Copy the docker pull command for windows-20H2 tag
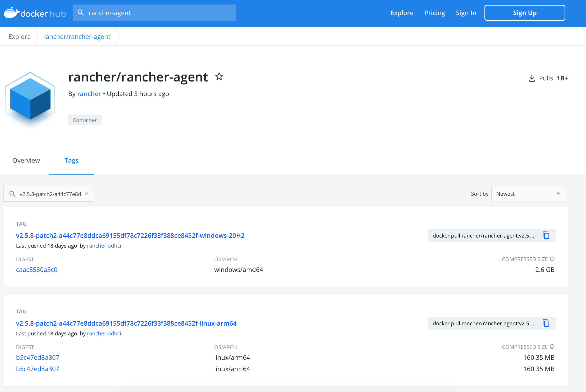The width and height of the screenshot is (586, 392). (x=546, y=235)
